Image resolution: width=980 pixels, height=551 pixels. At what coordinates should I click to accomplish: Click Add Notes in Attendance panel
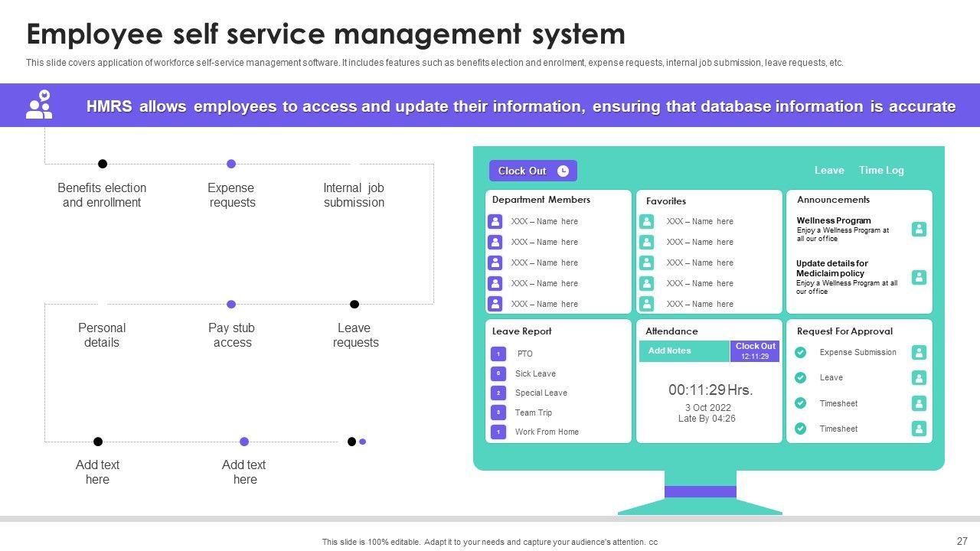coord(670,351)
